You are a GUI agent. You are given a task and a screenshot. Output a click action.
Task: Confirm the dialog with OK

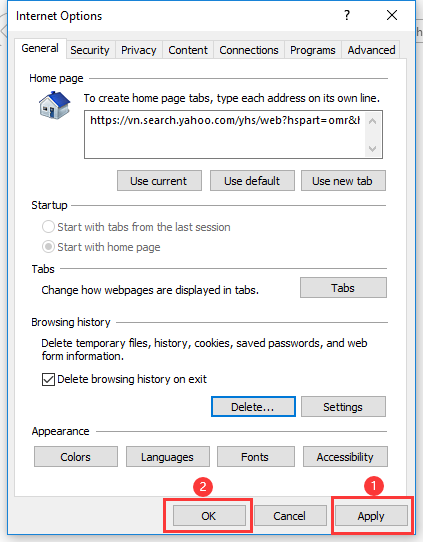(209, 516)
